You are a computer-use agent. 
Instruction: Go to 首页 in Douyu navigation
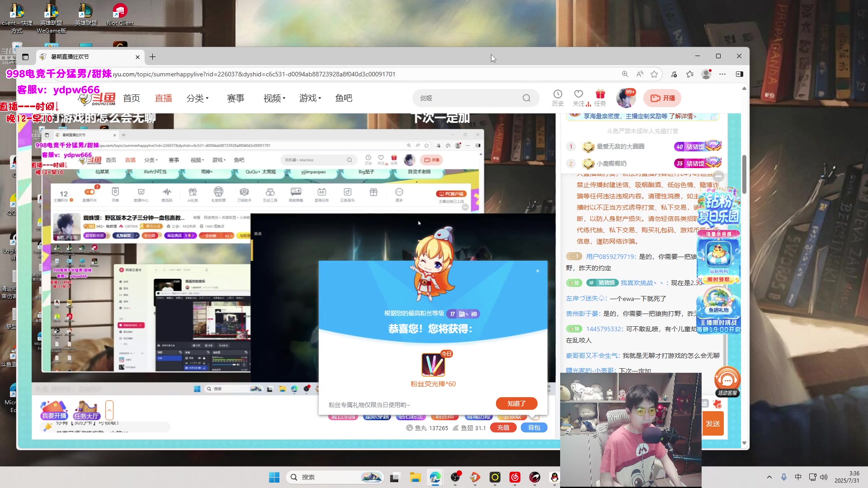(131, 98)
